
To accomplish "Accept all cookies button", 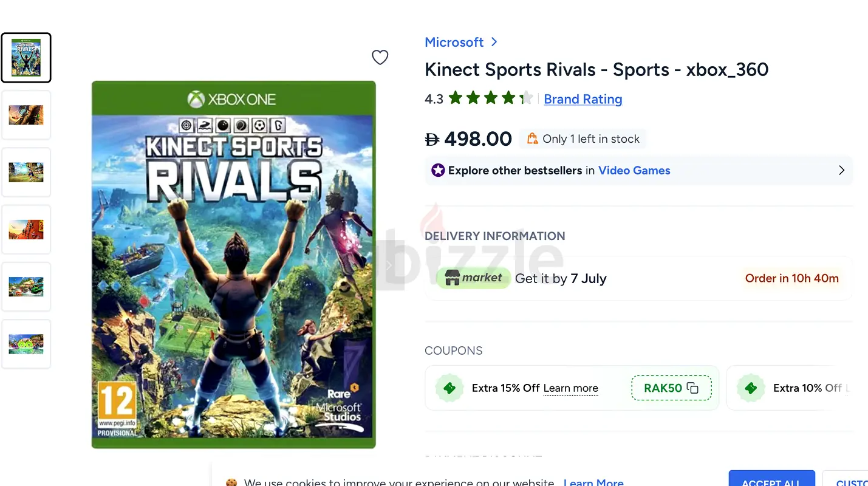I will click(771, 478).
